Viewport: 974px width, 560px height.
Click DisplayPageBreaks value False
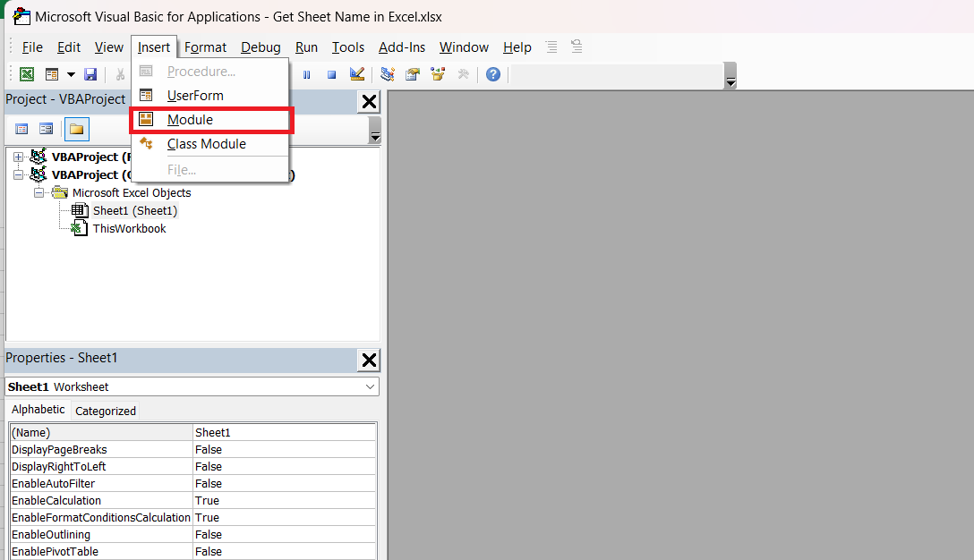pyautogui.click(x=285, y=449)
